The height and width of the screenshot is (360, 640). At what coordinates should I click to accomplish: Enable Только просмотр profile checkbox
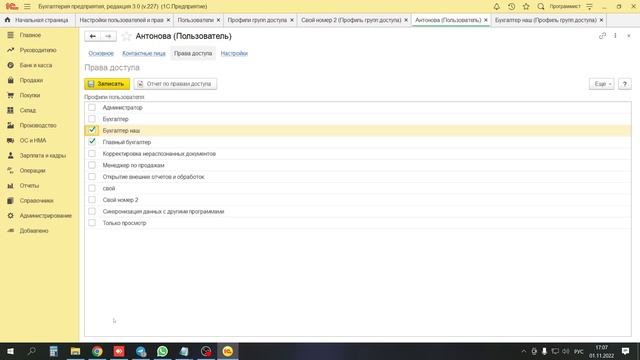(92, 223)
